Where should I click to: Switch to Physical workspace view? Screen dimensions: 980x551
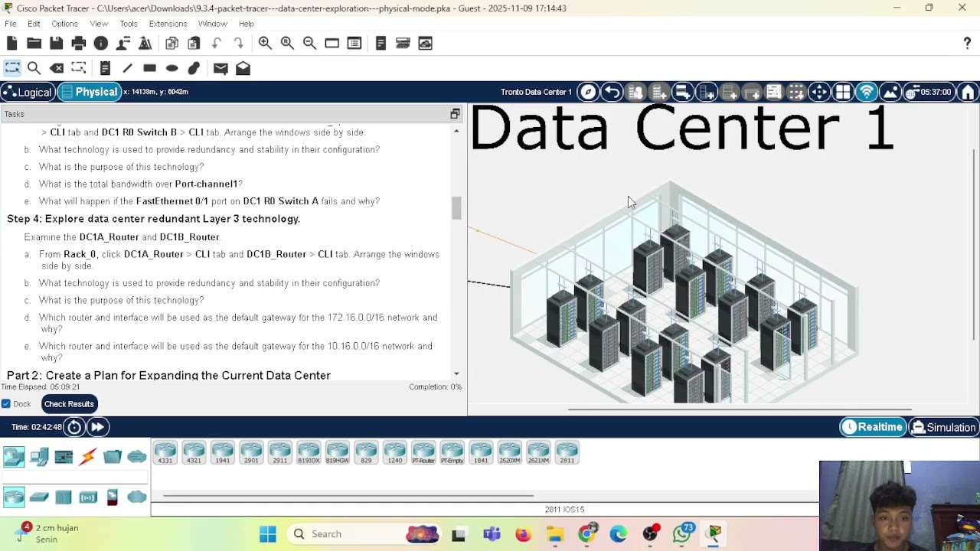pyautogui.click(x=90, y=92)
